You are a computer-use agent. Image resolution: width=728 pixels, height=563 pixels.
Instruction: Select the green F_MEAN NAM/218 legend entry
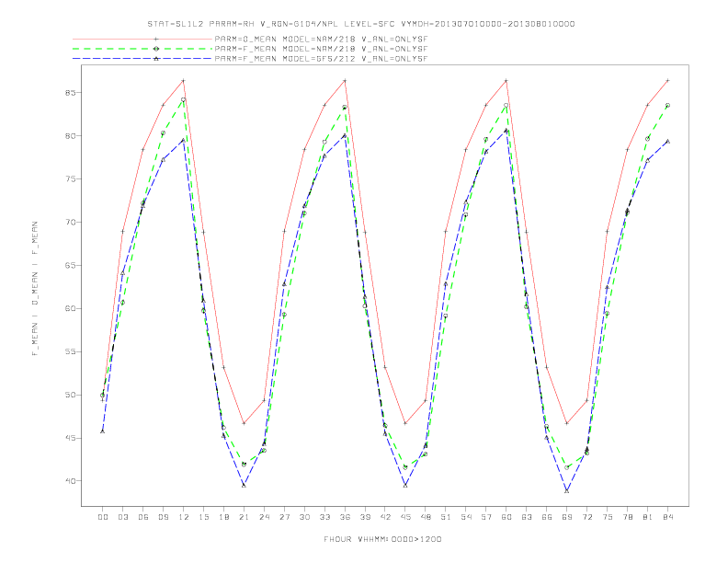click(x=250, y=49)
